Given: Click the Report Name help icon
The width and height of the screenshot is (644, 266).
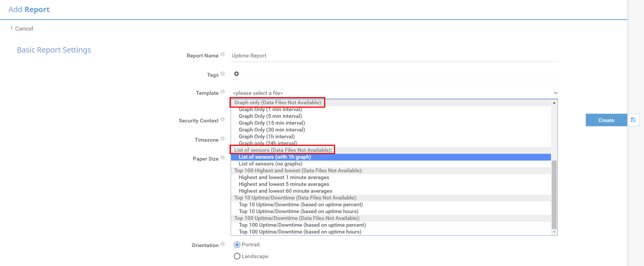Looking at the screenshot, I should point(223,54).
